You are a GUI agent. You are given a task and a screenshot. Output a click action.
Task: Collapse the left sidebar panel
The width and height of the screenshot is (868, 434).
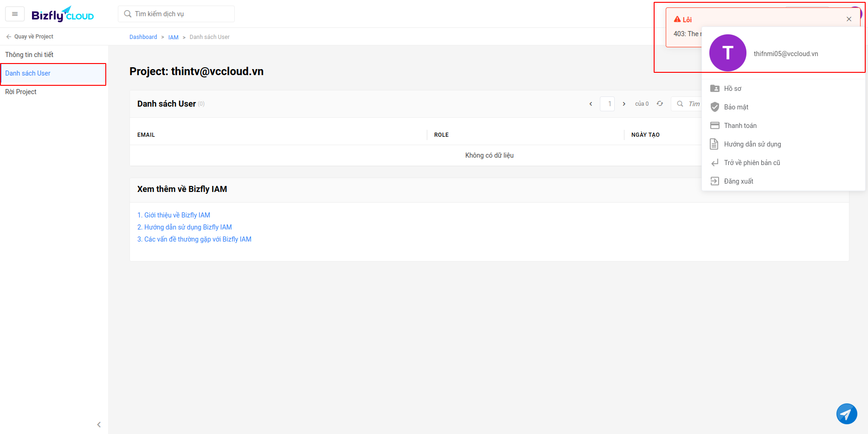(99, 424)
